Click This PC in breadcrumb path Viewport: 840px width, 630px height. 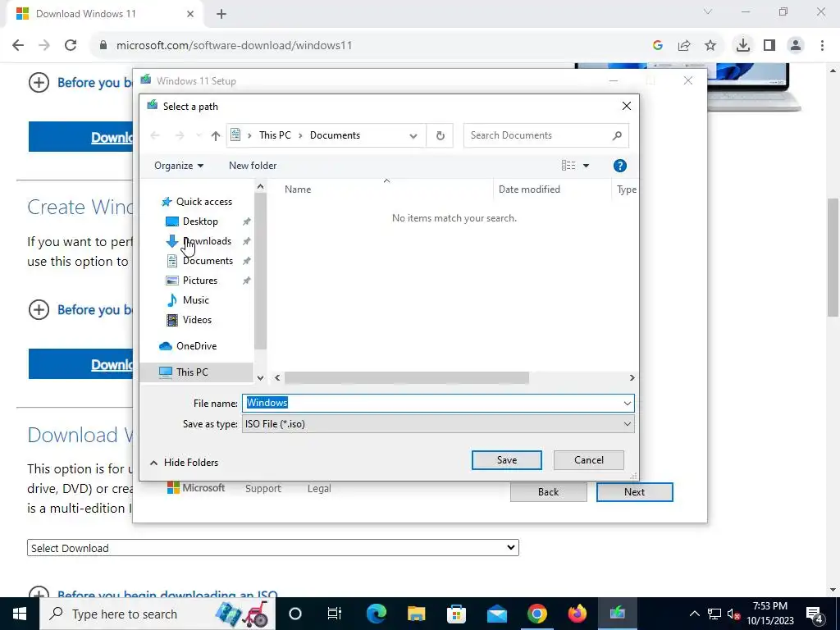point(275,135)
